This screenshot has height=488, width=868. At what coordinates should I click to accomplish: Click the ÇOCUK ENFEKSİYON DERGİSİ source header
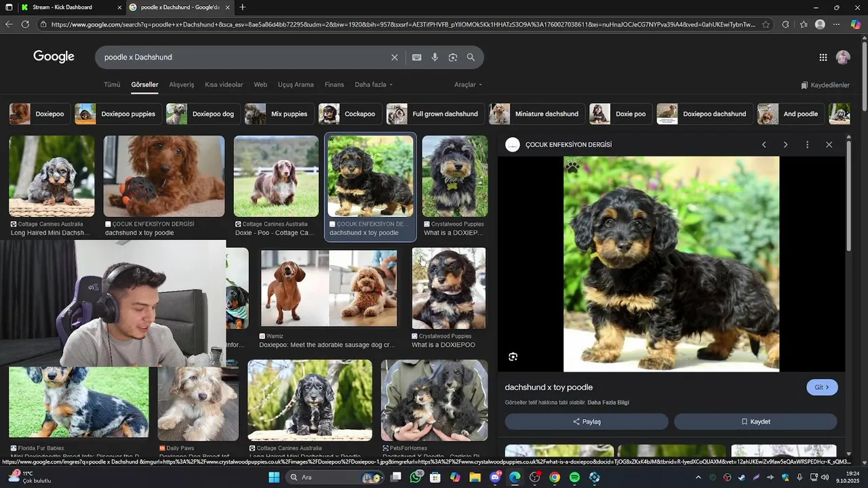pyautogui.click(x=568, y=144)
